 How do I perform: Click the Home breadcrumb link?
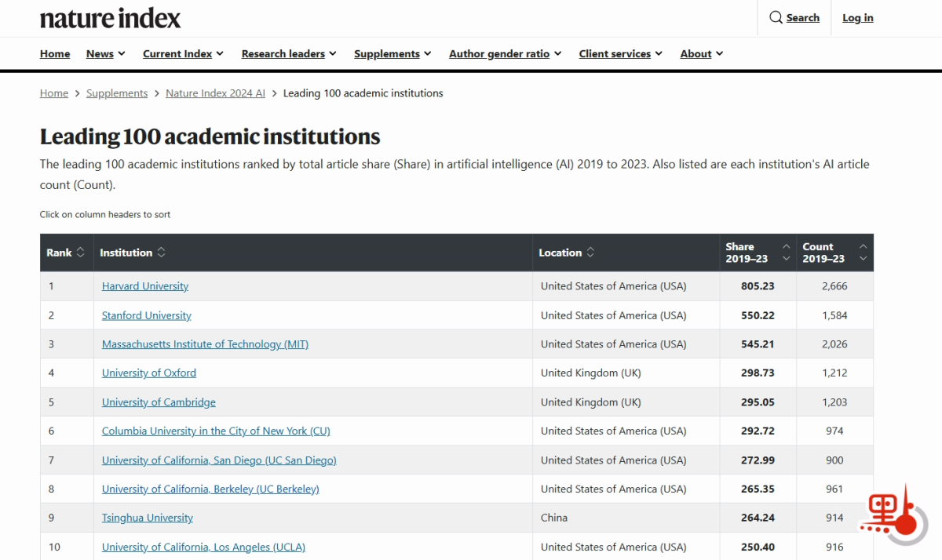[54, 93]
